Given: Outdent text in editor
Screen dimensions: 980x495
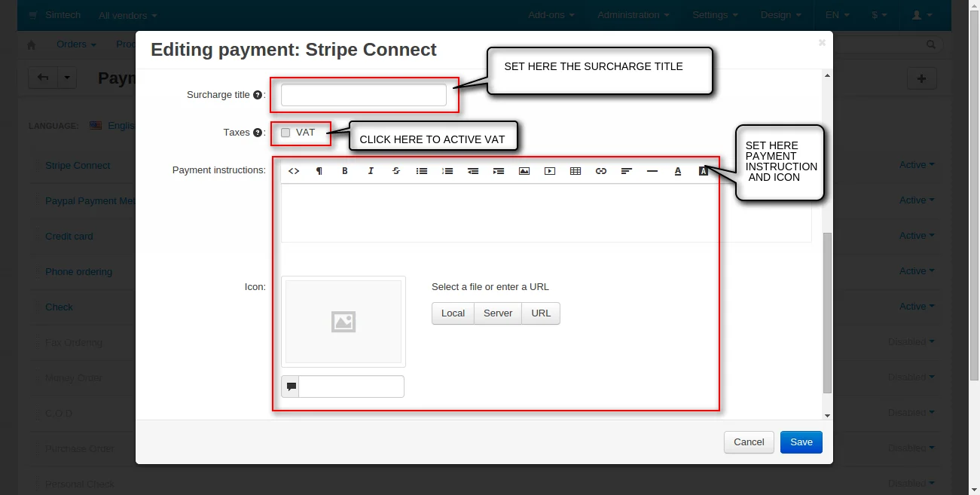Looking at the screenshot, I should coord(473,171).
